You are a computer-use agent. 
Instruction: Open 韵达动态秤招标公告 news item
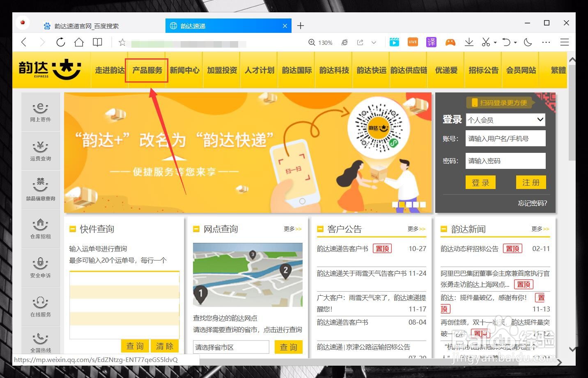(x=469, y=249)
